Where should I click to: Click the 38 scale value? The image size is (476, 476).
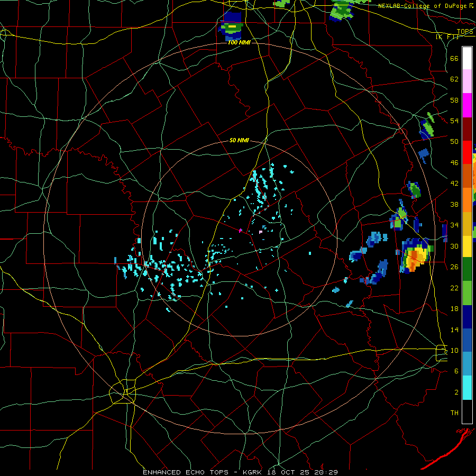click(x=454, y=205)
